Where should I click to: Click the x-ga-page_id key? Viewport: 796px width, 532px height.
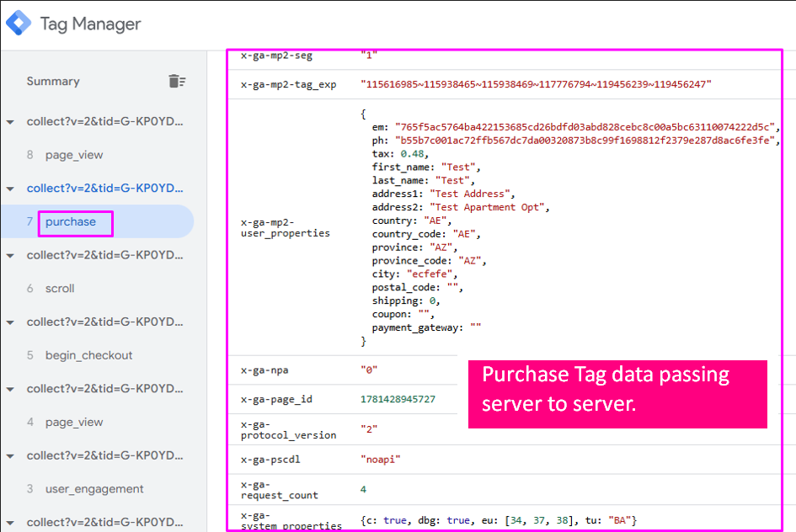(x=276, y=400)
